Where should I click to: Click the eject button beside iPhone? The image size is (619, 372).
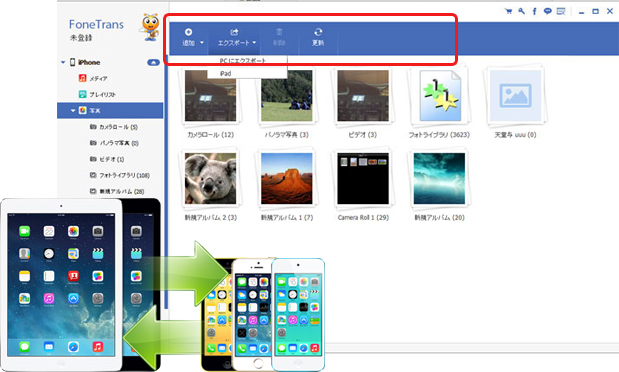click(153, 62)
